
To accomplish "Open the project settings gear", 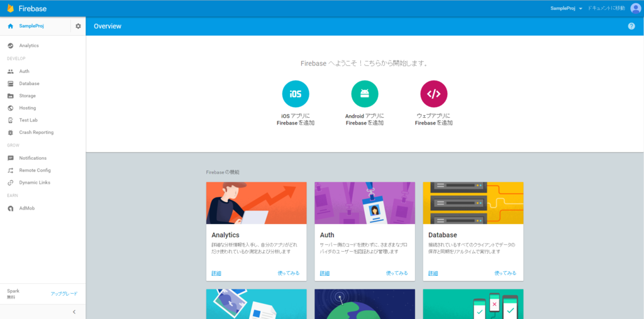I will [78, 26].
